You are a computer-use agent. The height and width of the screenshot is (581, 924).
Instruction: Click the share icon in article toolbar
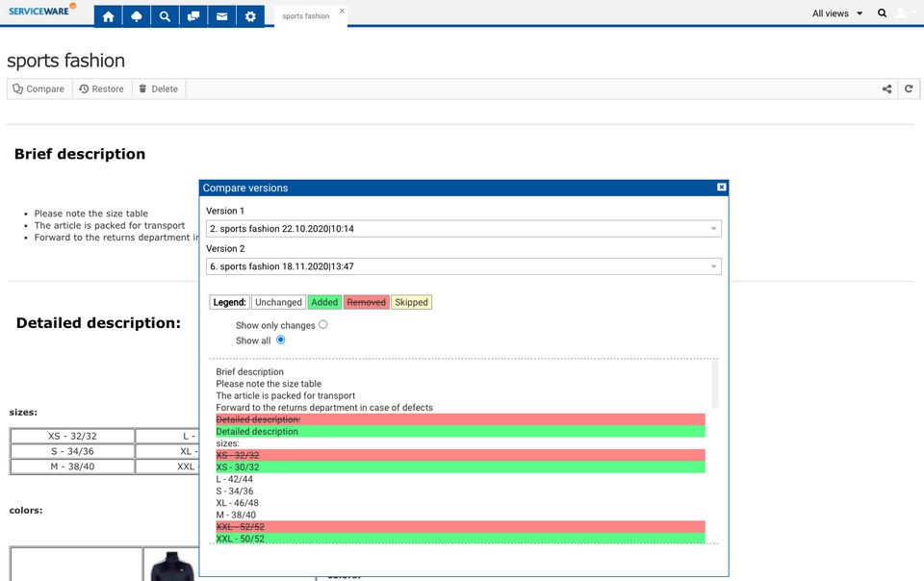click(x=886, y=88)
